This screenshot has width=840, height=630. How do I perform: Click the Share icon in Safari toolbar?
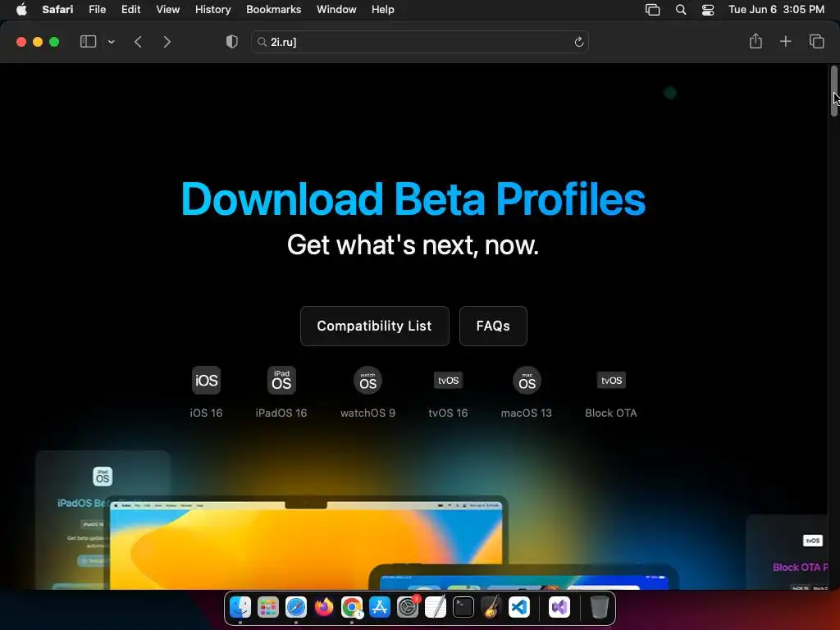click(x=756, y=41)
